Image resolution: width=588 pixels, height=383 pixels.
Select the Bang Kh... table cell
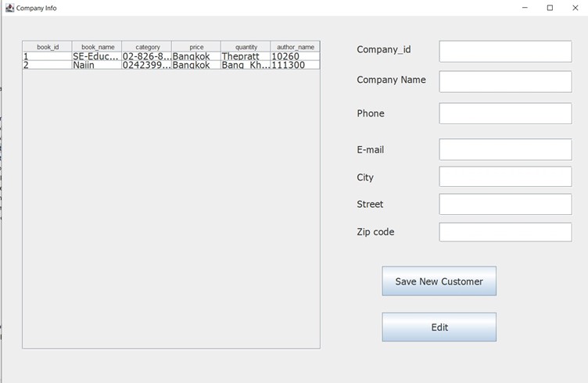[246, 65]
